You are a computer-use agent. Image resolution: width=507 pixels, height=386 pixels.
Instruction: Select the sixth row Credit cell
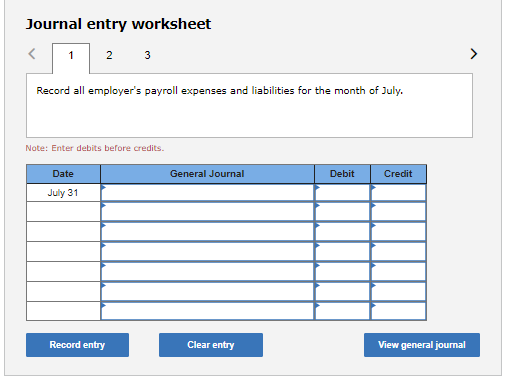click(399, 292)
